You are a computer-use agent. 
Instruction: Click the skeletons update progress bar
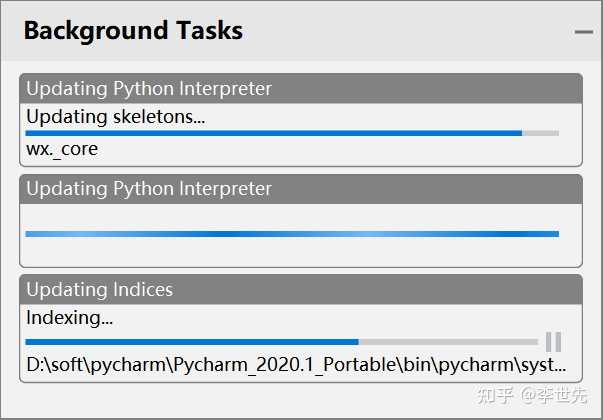272,132
